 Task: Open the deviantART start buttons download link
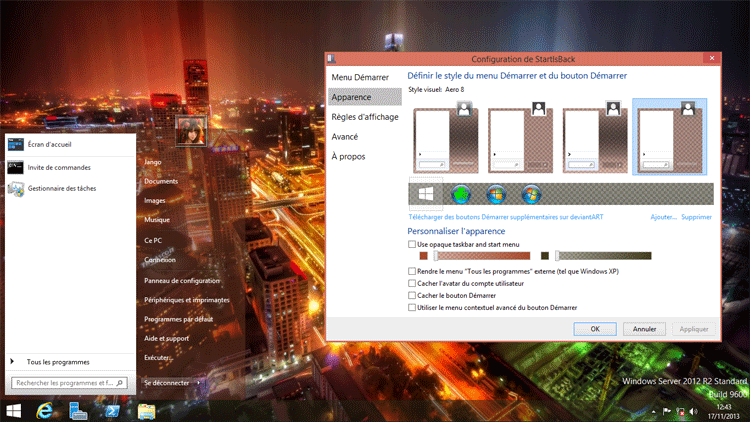coord(506,217)
